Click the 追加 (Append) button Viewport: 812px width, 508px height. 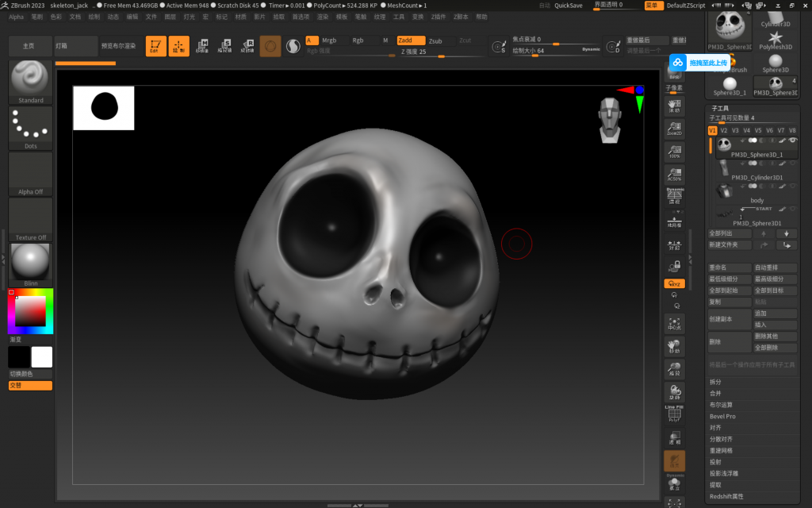point(776,313)
